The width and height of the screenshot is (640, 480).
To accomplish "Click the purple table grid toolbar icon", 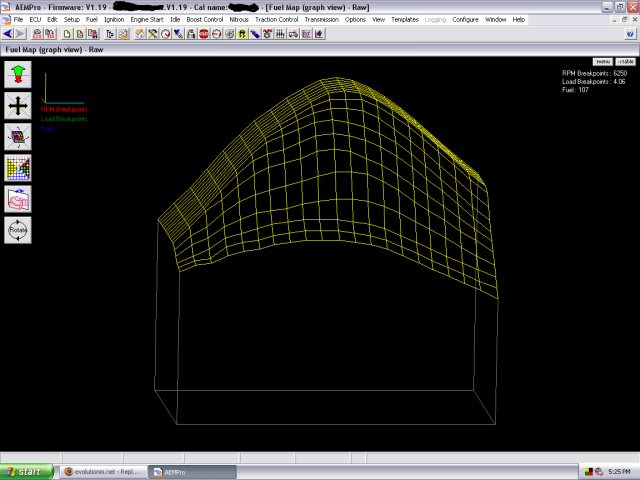I will [x=306, y=34].
